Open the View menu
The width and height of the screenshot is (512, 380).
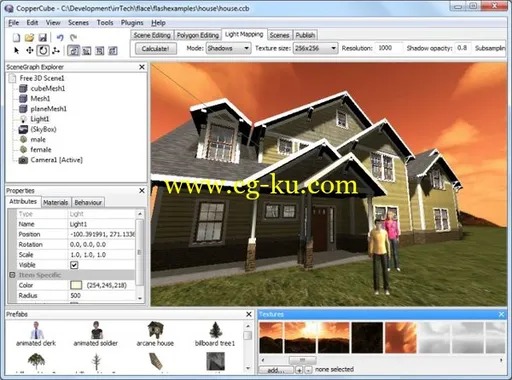point(53,23)
